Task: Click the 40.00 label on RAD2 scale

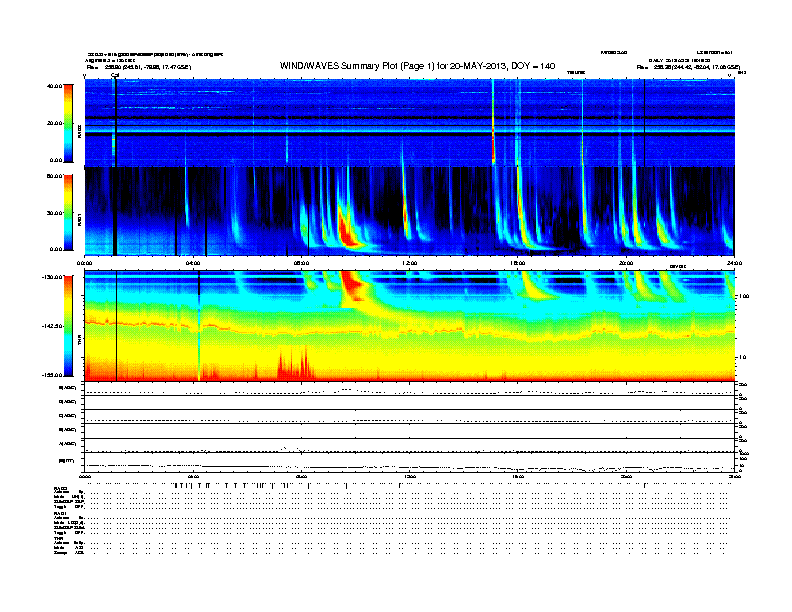Action: point(54,86)
